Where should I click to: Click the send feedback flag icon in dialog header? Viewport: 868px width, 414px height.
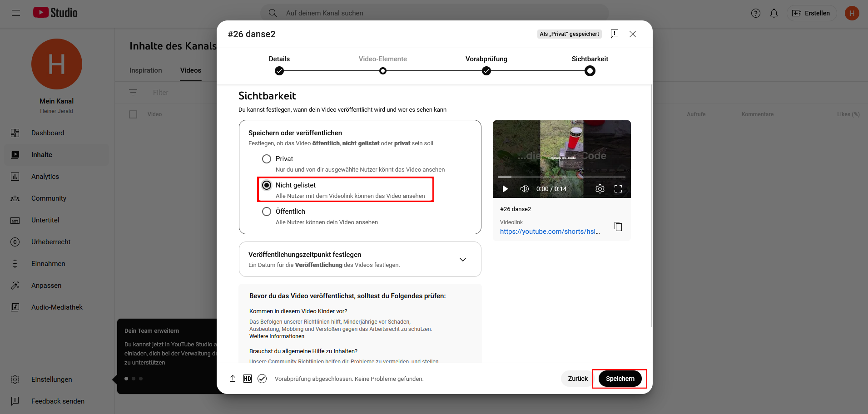[x=614, y=34]
